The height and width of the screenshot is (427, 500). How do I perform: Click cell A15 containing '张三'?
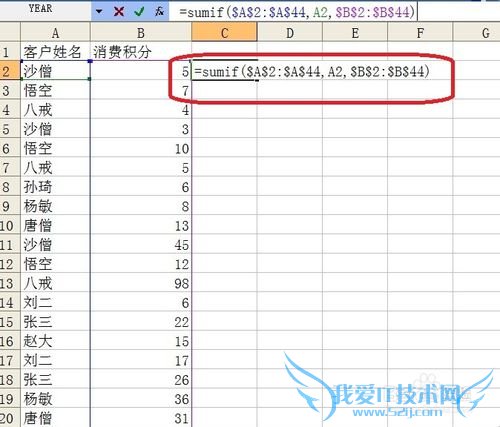point(55,322)
